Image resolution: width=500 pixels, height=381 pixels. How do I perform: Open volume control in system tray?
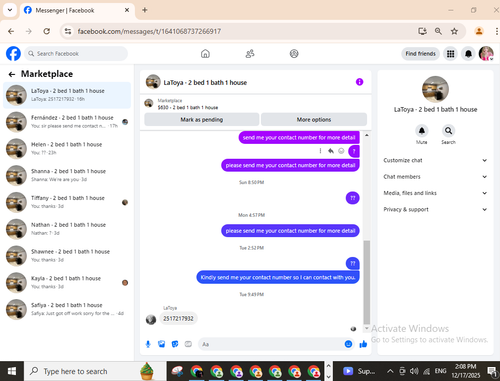pyautogui.click(x=414, y=371)
